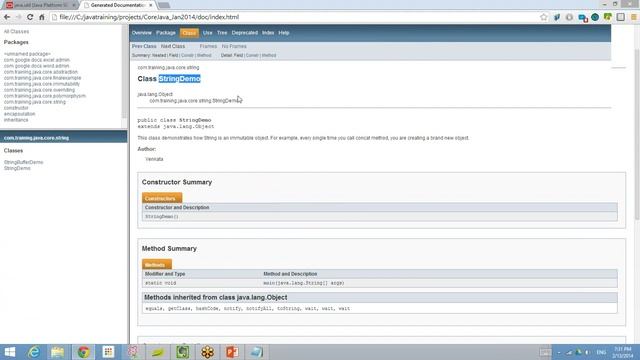This screenshot has width=640, height=360.
Task: Open the pink flower app in taskbar
Action: pyautogui.click(x=133, y=352)
